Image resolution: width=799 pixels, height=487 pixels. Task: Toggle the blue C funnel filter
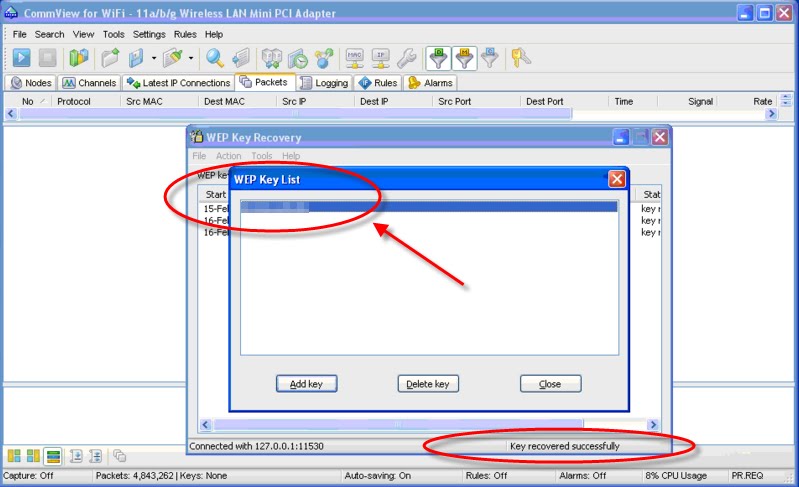point(490,58)
